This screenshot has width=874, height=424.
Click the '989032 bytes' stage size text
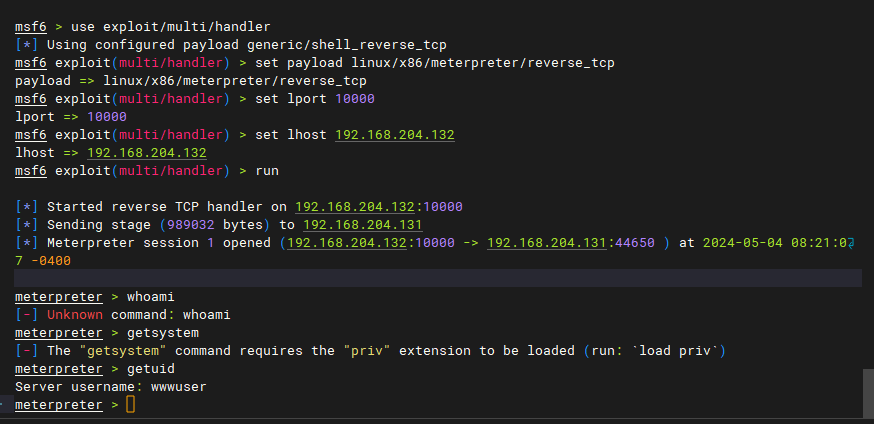point(215,225)
